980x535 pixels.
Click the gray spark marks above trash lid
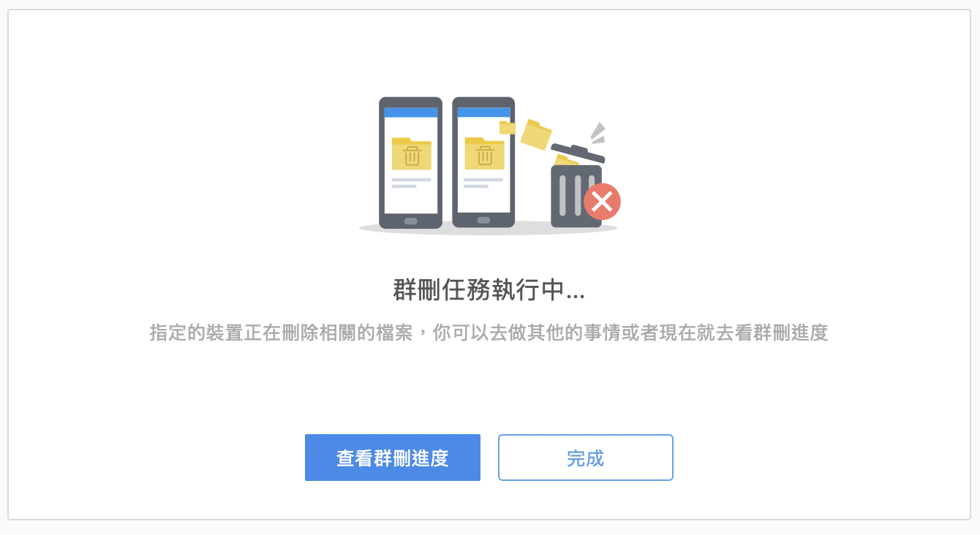pyautogui.click(x=598, y=133)
